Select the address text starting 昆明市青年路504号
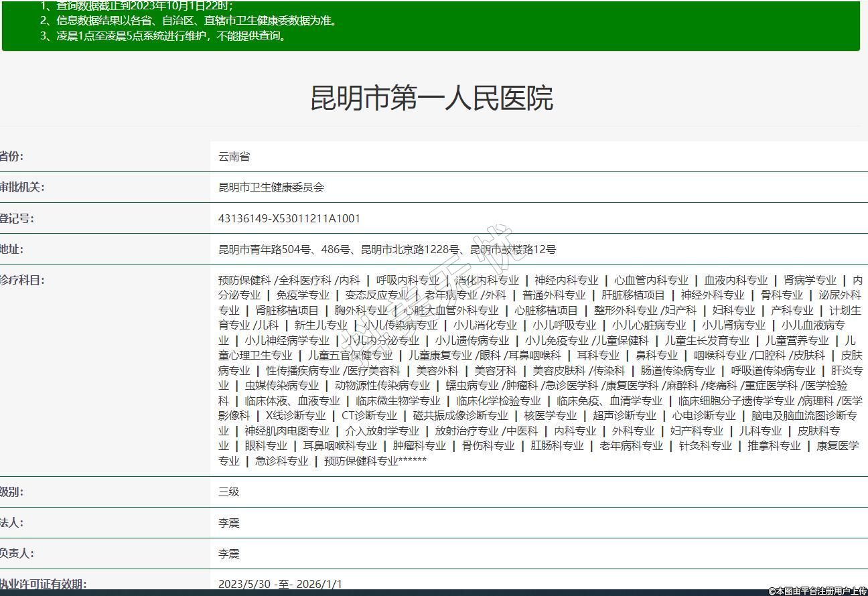This screenshot has height=596, width=868. [386, 249]
